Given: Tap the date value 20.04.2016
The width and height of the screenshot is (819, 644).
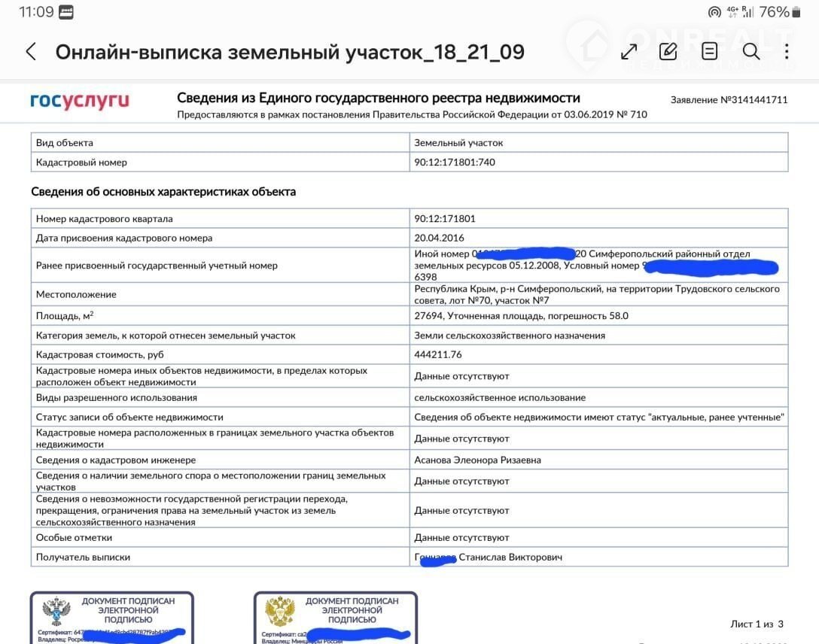Looking at the screenshot, I should click(440, 238).
